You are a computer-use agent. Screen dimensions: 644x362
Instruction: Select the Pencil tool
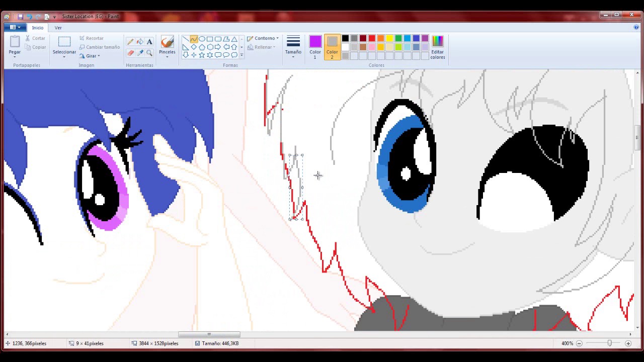click(130, 42)
